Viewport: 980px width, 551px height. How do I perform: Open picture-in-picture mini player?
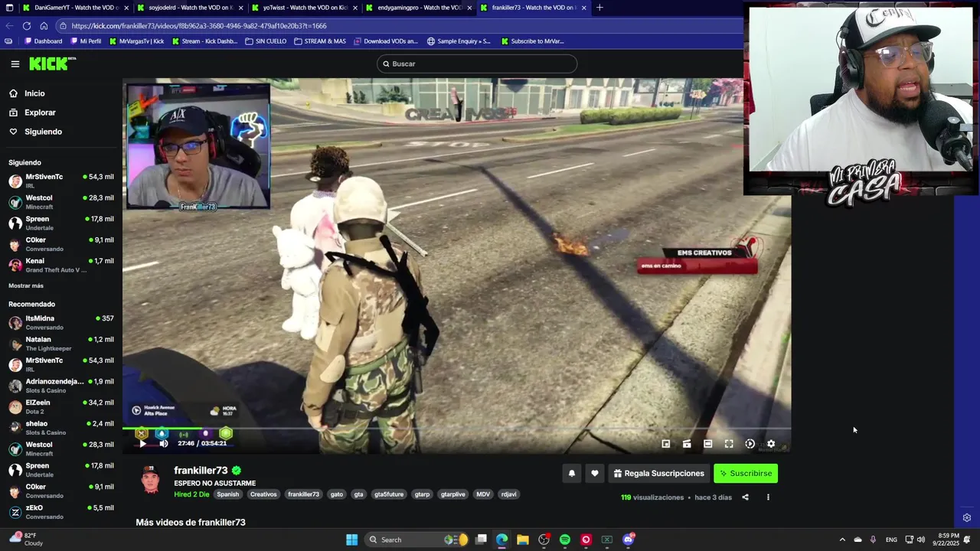pos(666,444)
